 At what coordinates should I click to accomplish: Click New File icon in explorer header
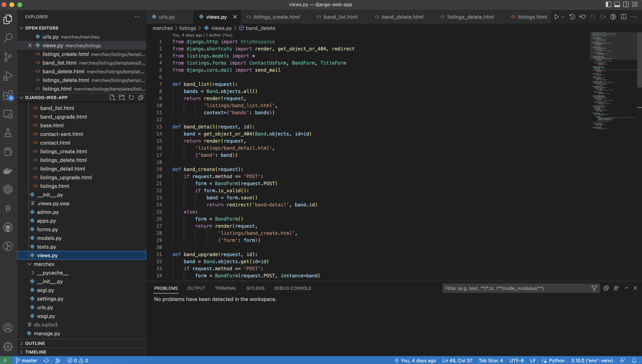click(112, 97)
